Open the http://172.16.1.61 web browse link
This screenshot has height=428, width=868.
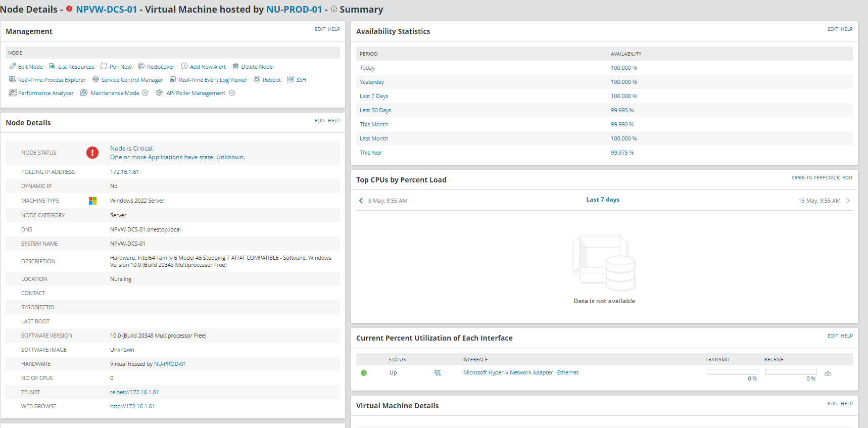coord(132,406)
